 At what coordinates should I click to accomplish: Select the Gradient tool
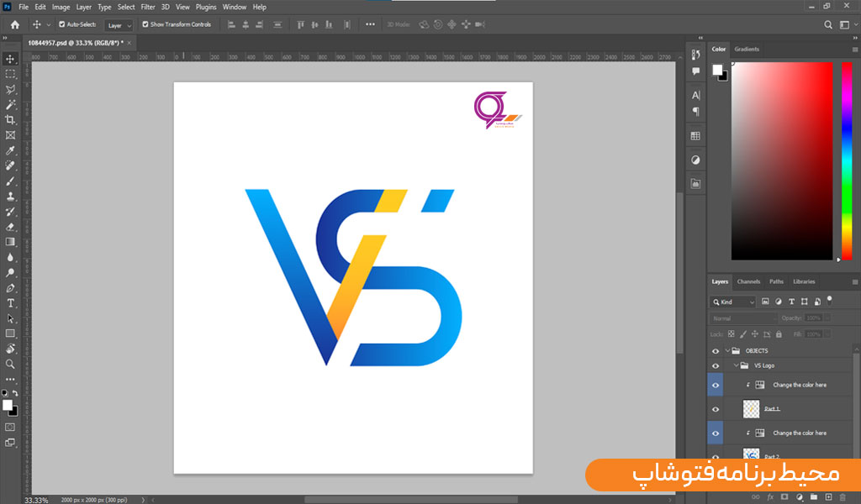click(x=10, y=242)
